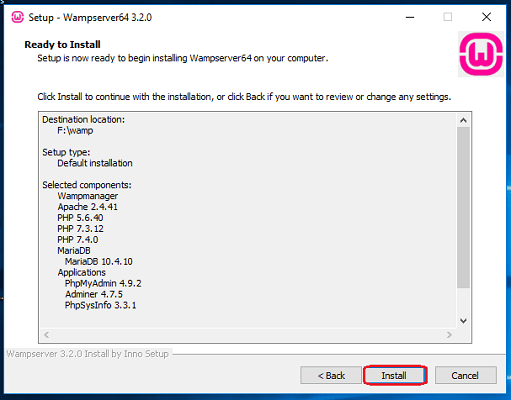The image size is (511, 400).
Task: Click the Wampserver icon in the title bar
Action: coord(17,17)
